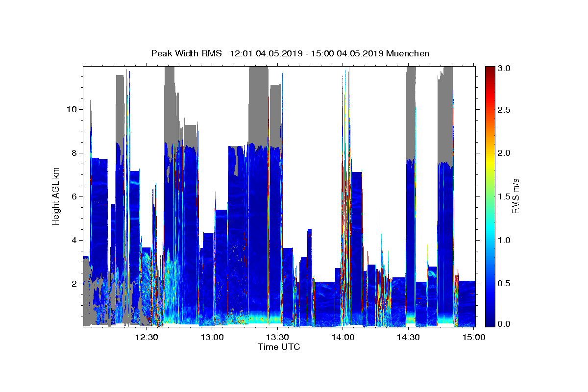Screen dimensions: 588x392
Task: Click the colorbar value 3.0
Action: 504,69
